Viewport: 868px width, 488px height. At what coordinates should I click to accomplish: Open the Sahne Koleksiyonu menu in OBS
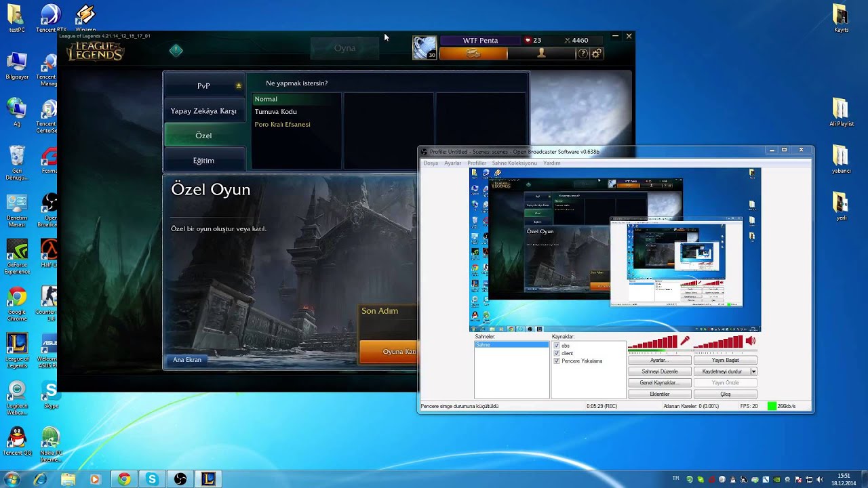point(514,163)
